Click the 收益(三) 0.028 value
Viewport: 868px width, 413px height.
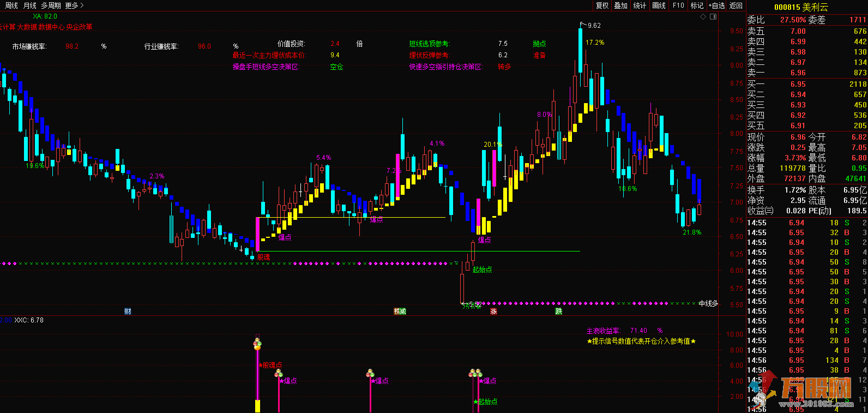point(796,211)
